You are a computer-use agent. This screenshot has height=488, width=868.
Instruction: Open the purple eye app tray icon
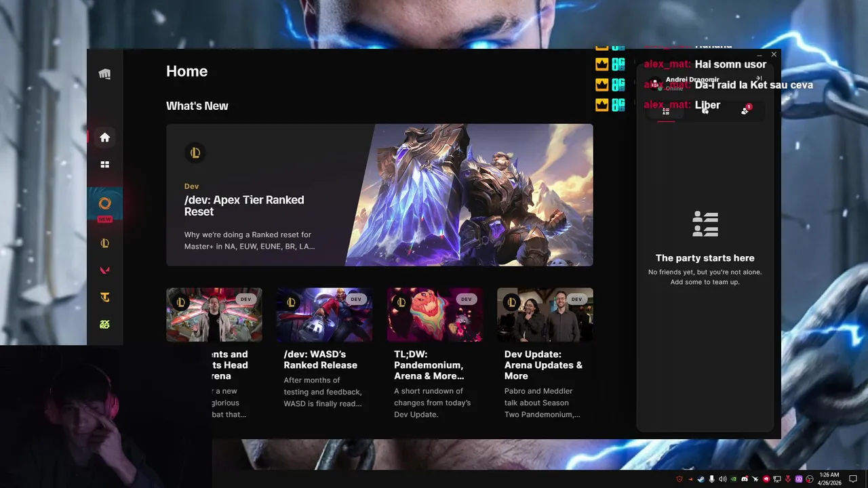click(x=799, y=479)
